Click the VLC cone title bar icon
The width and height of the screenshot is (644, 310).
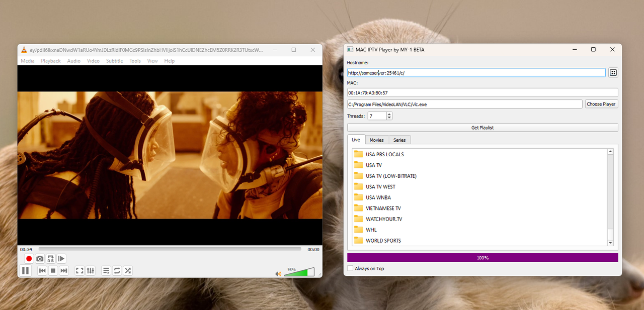click(24, 50)
